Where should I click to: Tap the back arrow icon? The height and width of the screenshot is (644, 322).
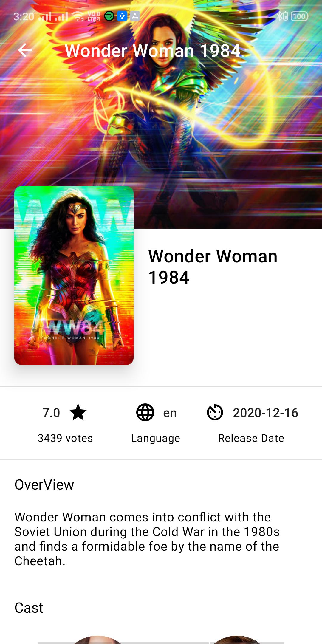(25, 50)
